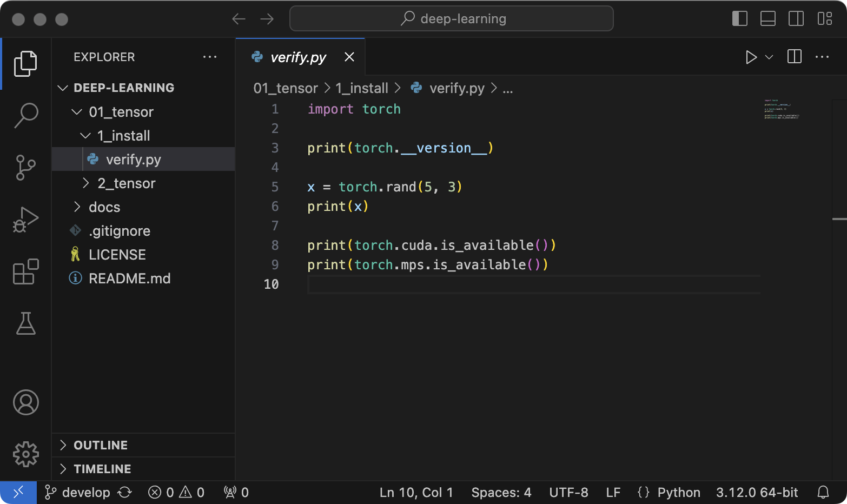Viewport: 847px width, 504px height.
Task: Open the Search view
Action: click(25, 115)
